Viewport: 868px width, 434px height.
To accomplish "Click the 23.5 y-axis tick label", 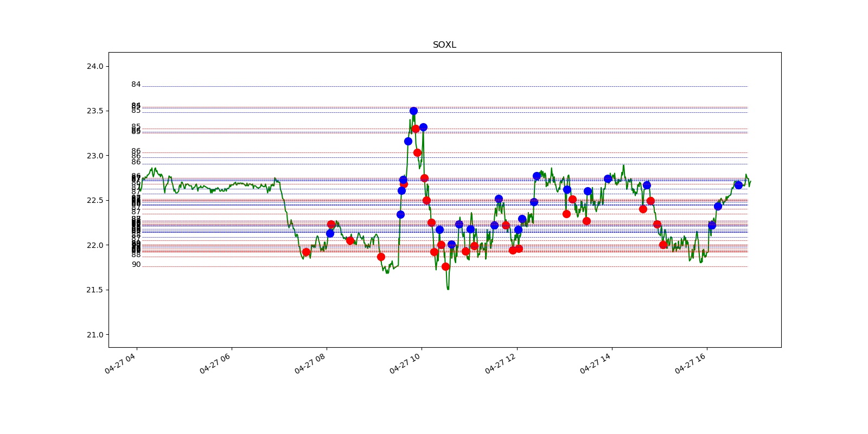I will [x=94, y=111].
